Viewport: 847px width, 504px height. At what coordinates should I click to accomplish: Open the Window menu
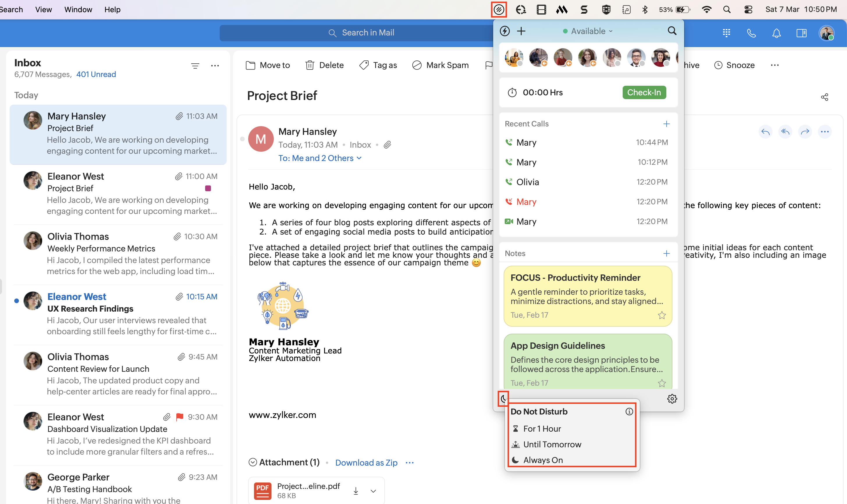78,10
